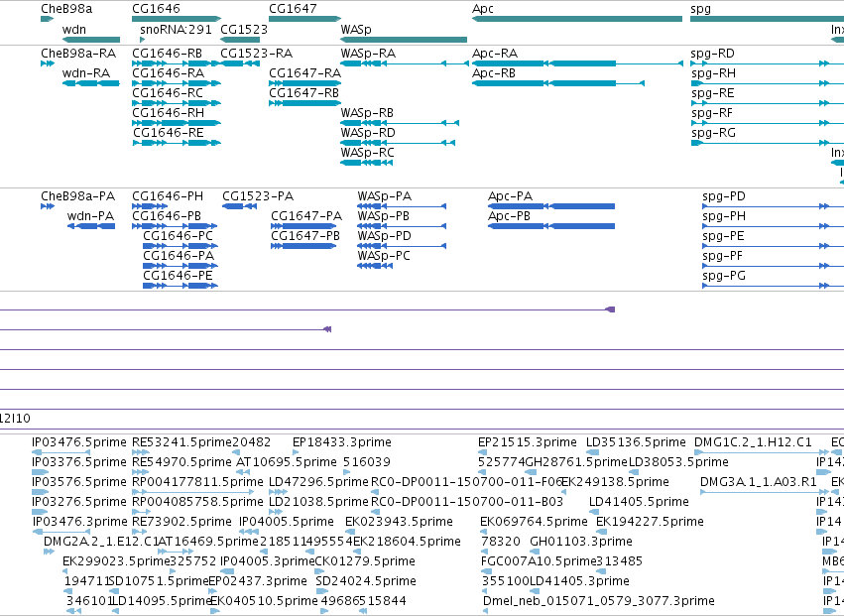Viewport: 844px width, 616px height.
Task: Select transcript WASp-RB
Action: click(x=367, y=113)
